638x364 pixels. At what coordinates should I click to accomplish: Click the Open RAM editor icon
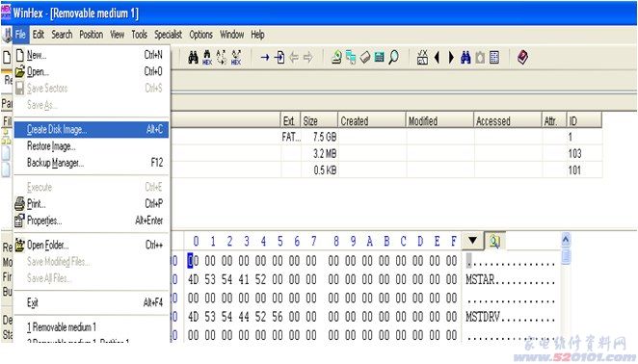[x=379, y=58]
